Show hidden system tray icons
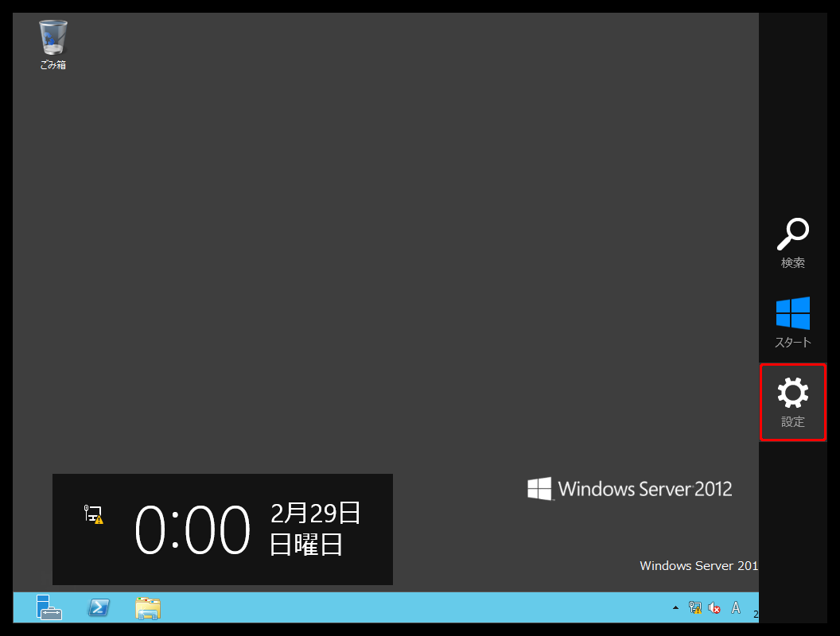This screenshot has width=840, height=636. pos(675,607)
